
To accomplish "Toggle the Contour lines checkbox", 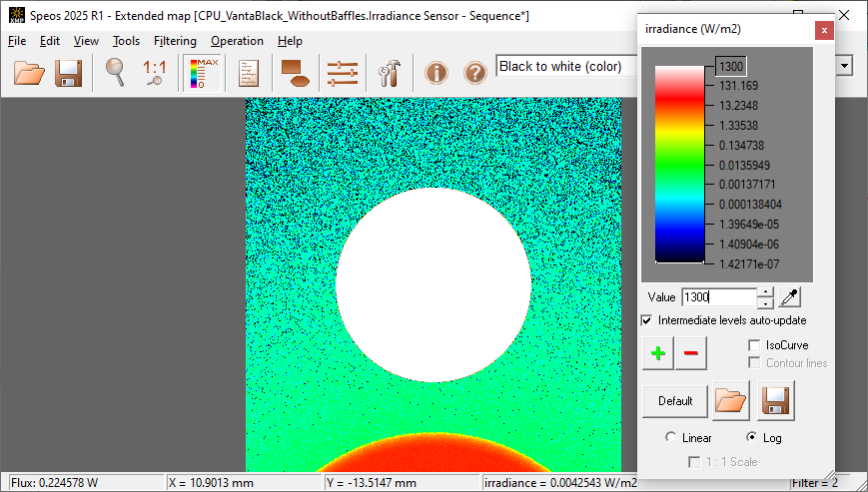I will tap(754, 362).
